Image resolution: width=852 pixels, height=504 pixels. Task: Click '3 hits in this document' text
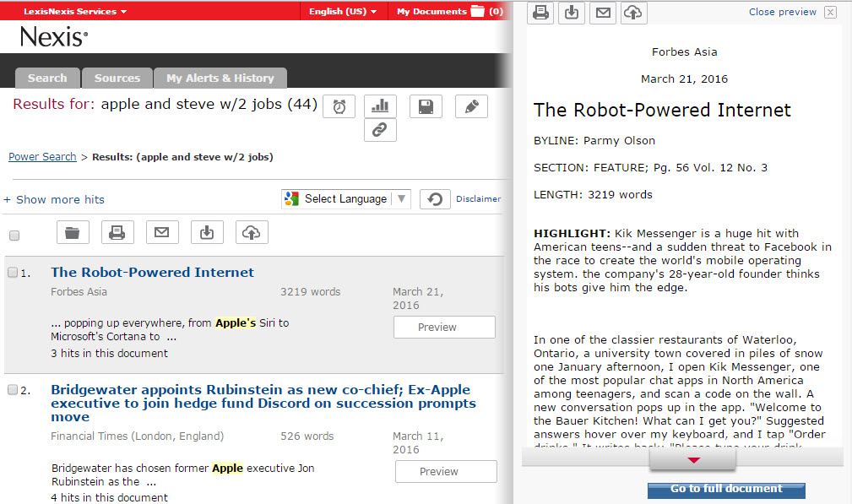(x=109, y=354)
